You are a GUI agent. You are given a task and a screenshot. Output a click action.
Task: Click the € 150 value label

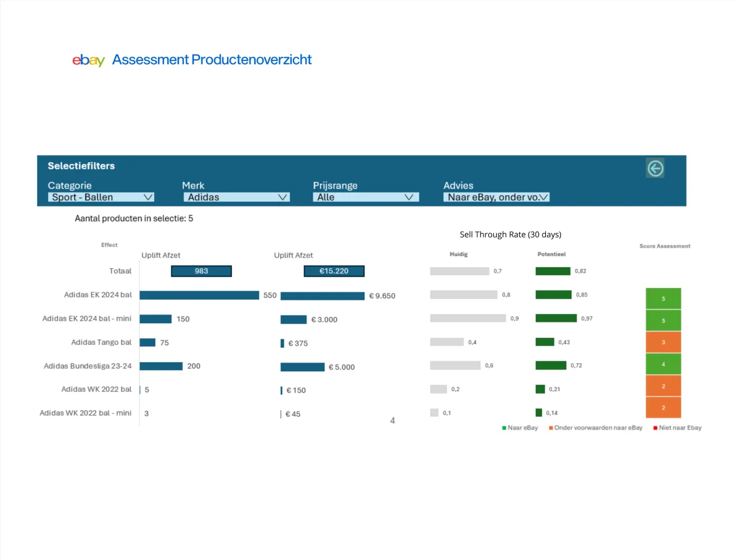pos(295,390)
